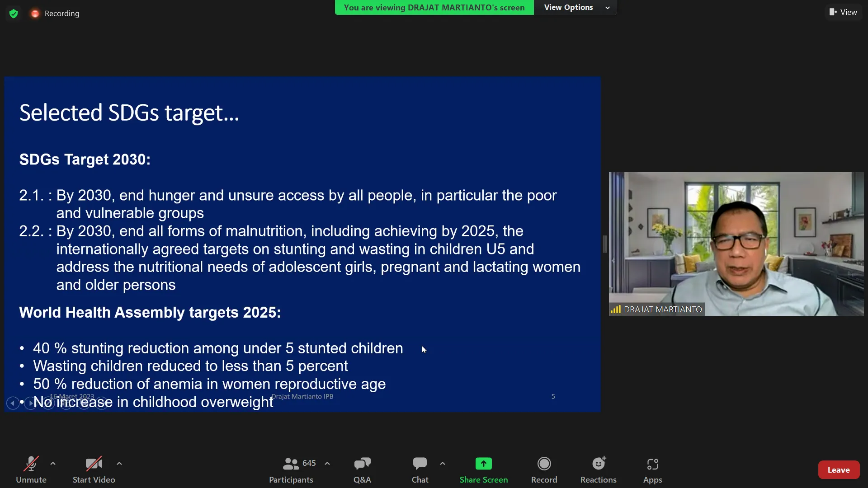Expand audio options arrow next to Unmute
This screenshot has width=868, height=488.
[53, 464]
